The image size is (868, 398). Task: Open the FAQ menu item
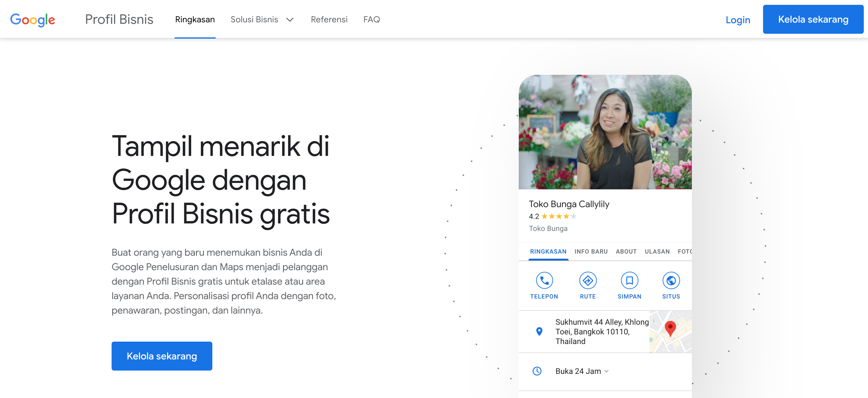pyautogui.click(x=371, y=20)
